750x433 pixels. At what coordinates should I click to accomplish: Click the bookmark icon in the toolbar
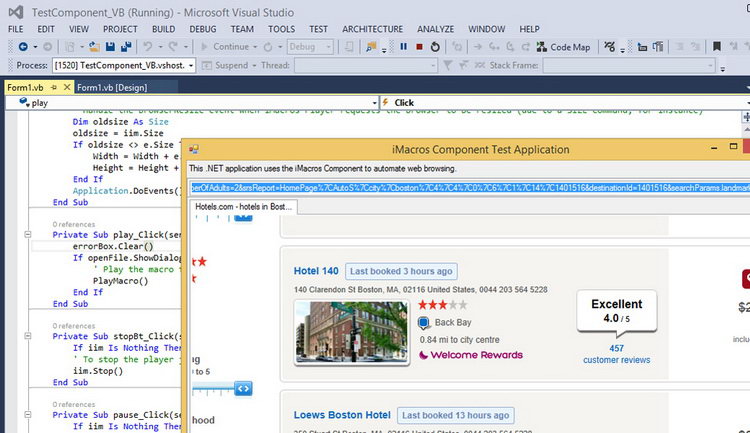point(717,47)
